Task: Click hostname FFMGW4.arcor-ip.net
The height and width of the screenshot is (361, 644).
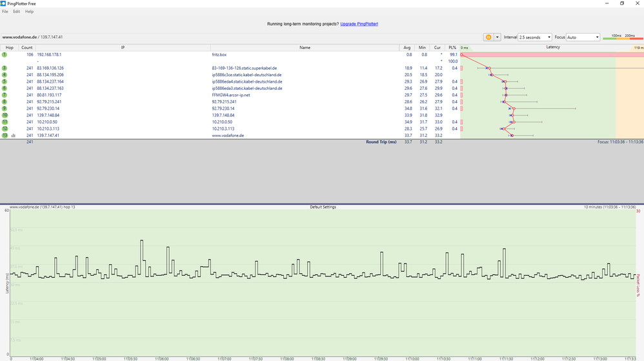Action: (x=231, y=95)
